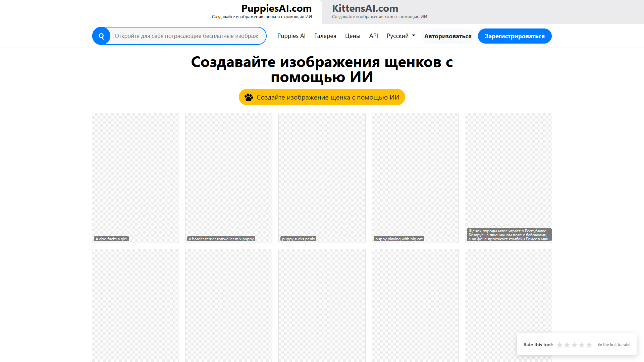Image resolution: width=644 pixels, height=362 pixels.
Task: Click the paw icon on the yellow button
Action: 249,97
